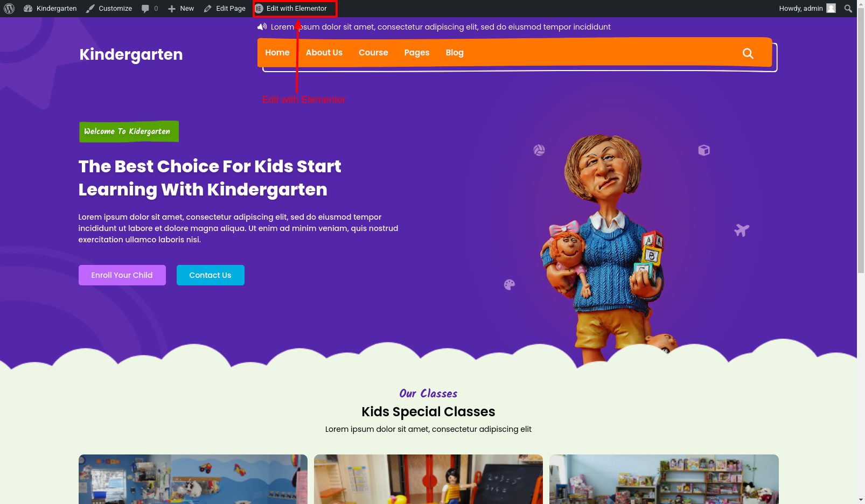
Task: Click the Elementor logo icon
Action: [x=259, y=9]
